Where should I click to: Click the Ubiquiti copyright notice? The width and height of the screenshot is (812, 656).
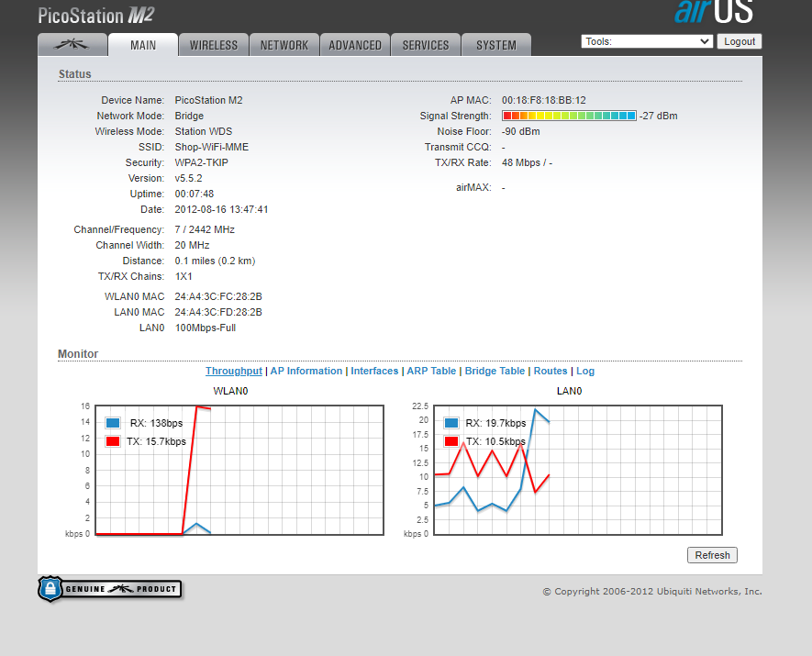pyautogui.click(x=652, y=591)
